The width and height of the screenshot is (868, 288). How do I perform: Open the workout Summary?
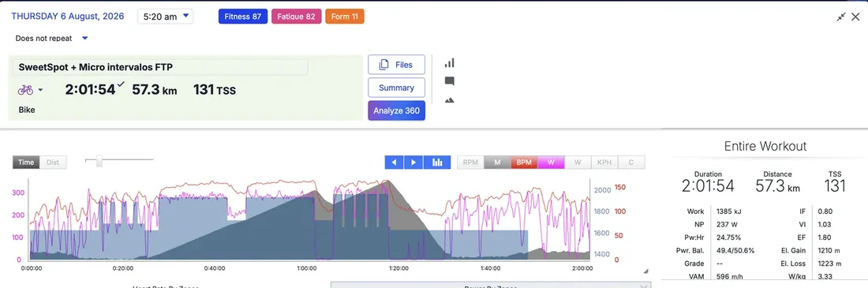[x=396, y=88]
